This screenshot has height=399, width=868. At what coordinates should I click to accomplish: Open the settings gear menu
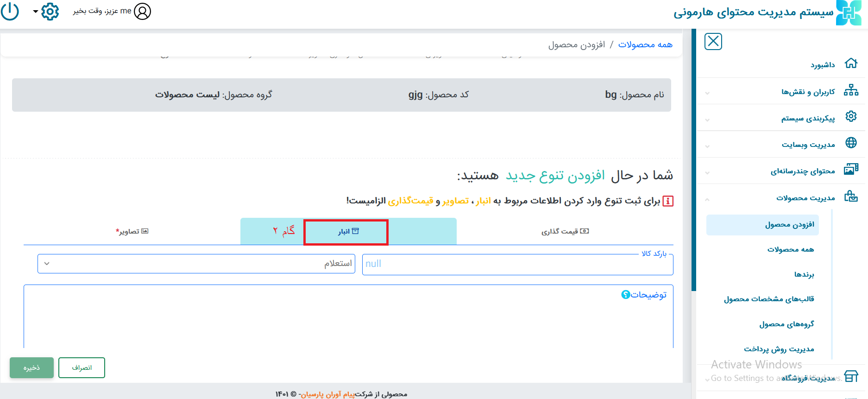point(50,11)
